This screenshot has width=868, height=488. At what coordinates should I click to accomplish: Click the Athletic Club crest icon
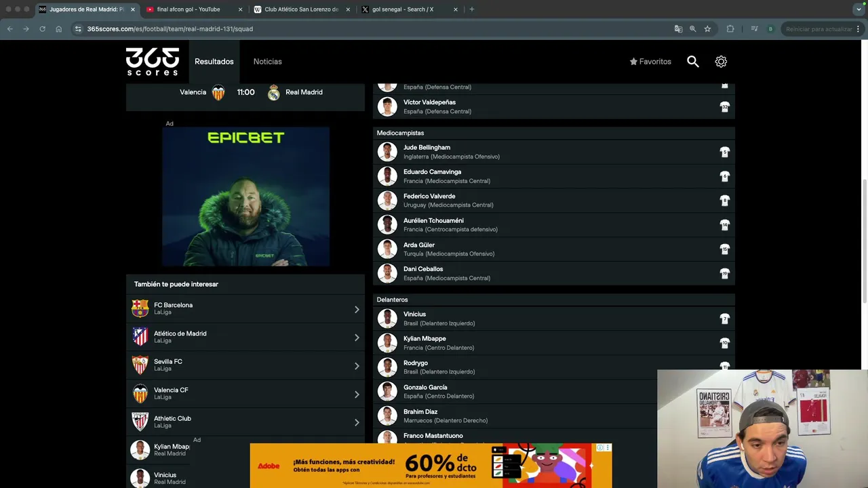point(140,422)
